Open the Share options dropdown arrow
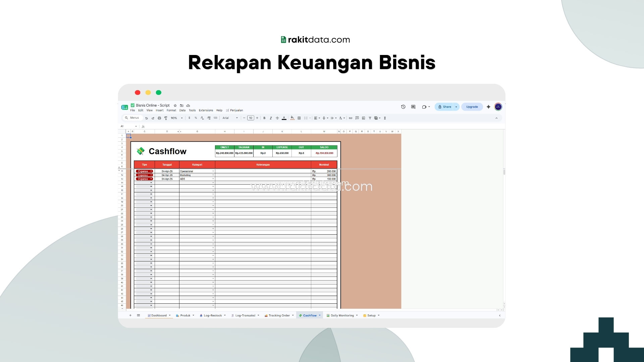The height and width of the screenshot is (362, 644). [x=456, y=107]
